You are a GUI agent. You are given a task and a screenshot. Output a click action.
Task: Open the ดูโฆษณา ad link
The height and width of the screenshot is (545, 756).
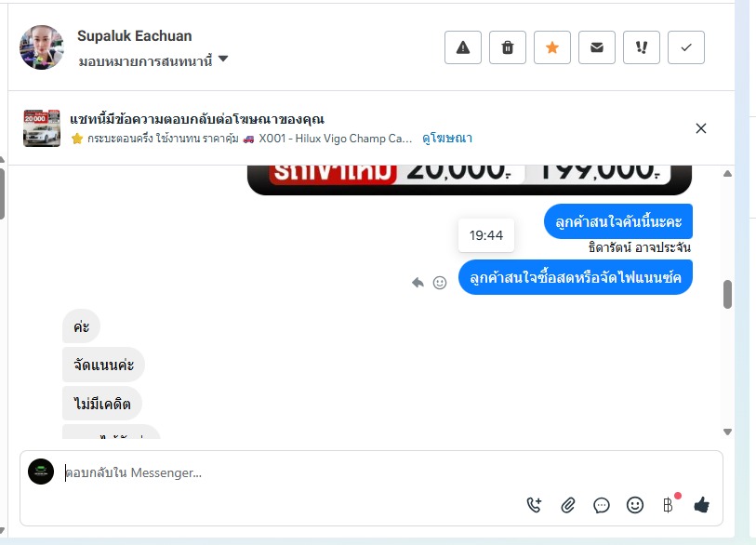pyautogui.click(x=447, y=139)
